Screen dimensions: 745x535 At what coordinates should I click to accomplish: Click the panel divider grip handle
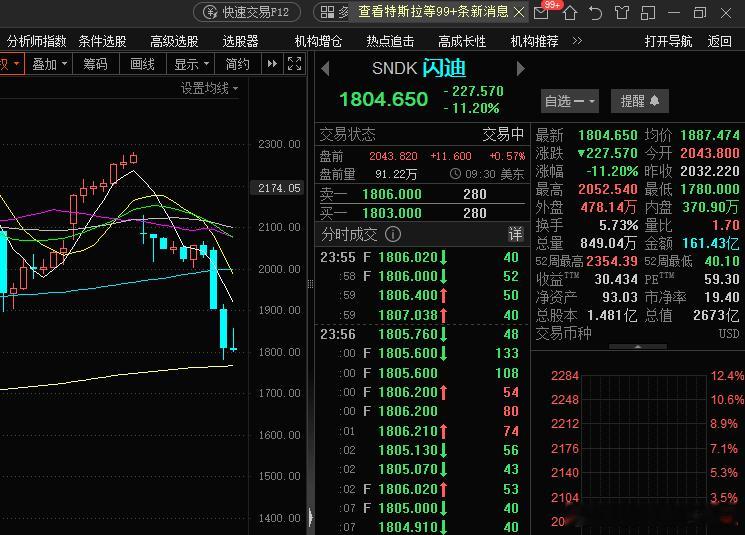coord(310,284)
